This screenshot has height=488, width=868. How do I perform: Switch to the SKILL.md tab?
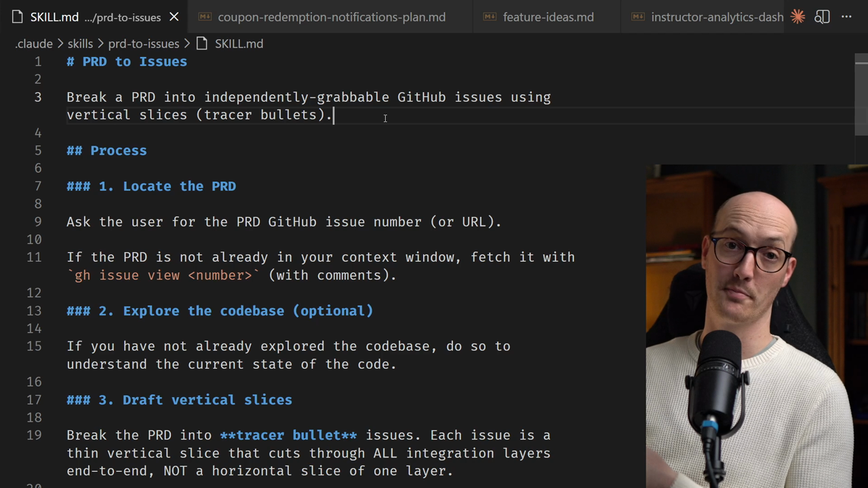pyautogui.click(x=93, y=17)
